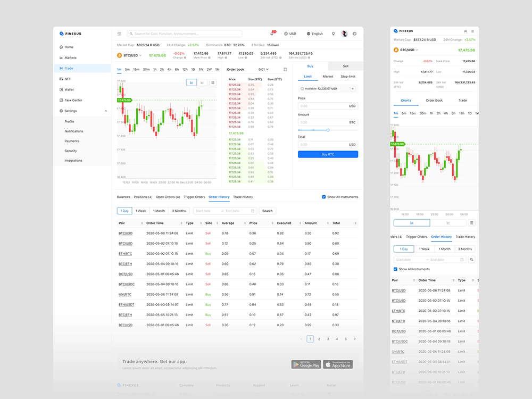Open the chart indicator settings icon

[x=213, y=82]
